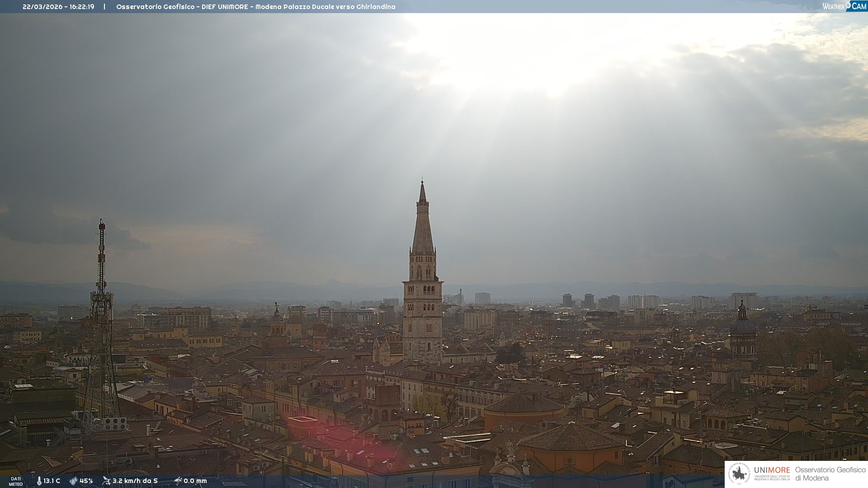Click the Osservatorio Geofisico di Modena text

point(830,474)
